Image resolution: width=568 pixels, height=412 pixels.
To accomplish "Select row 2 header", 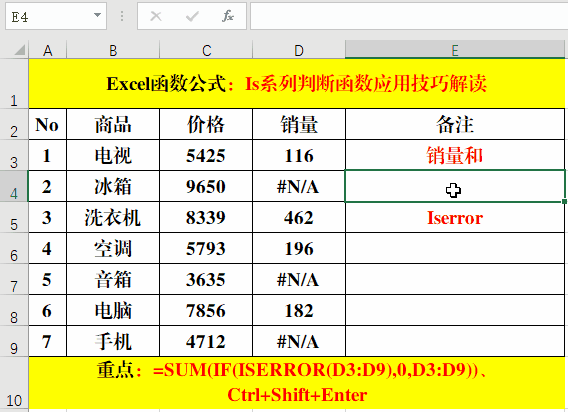I will [14, 124].
